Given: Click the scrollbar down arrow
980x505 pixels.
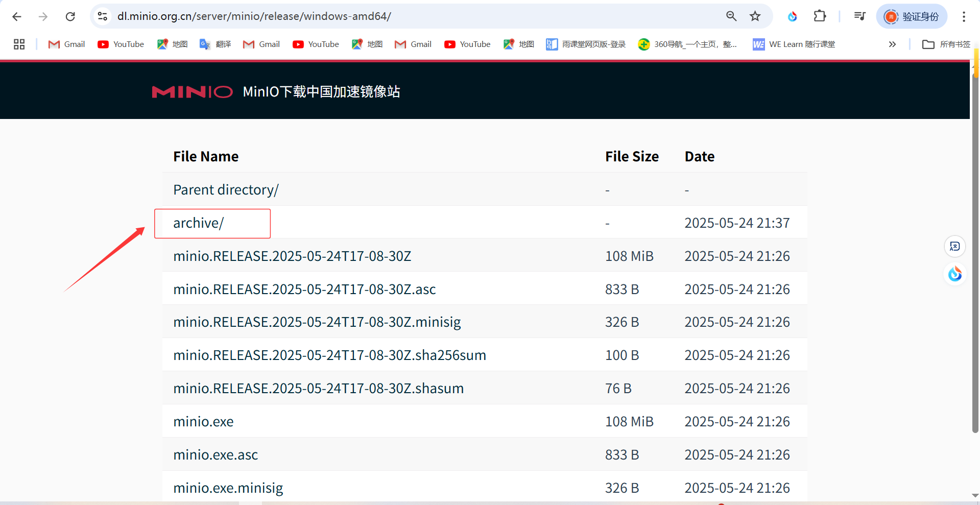Looking at the screenshot, I should point(975,495).
